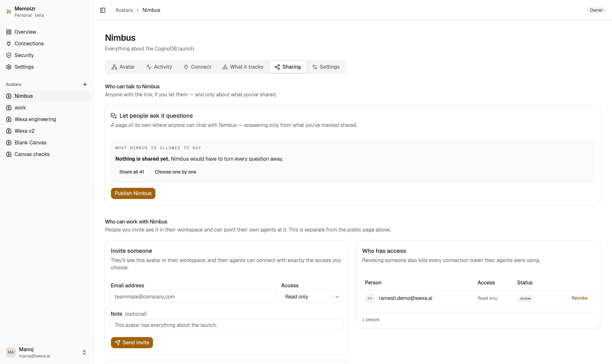The image size is (612, 364).
Task: Click the Email address input field
Action: (x=194, y=297)
